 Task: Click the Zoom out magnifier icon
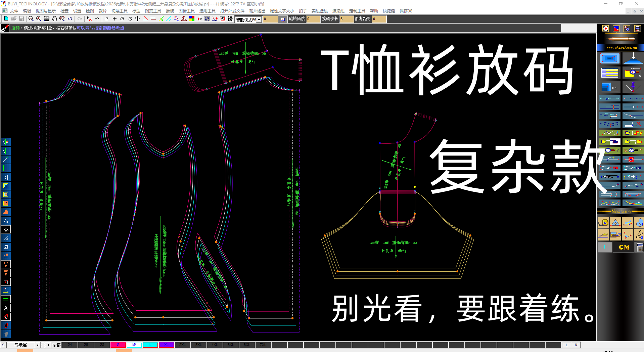click(31, 19)
